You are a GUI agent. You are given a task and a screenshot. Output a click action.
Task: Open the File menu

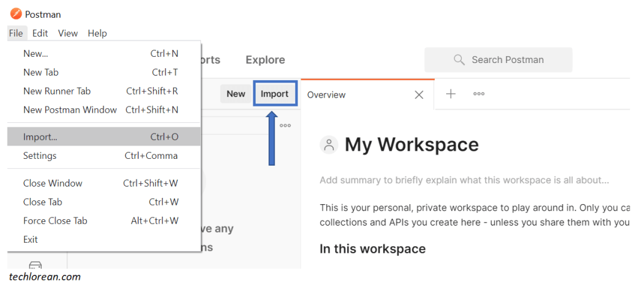[16, 33]
